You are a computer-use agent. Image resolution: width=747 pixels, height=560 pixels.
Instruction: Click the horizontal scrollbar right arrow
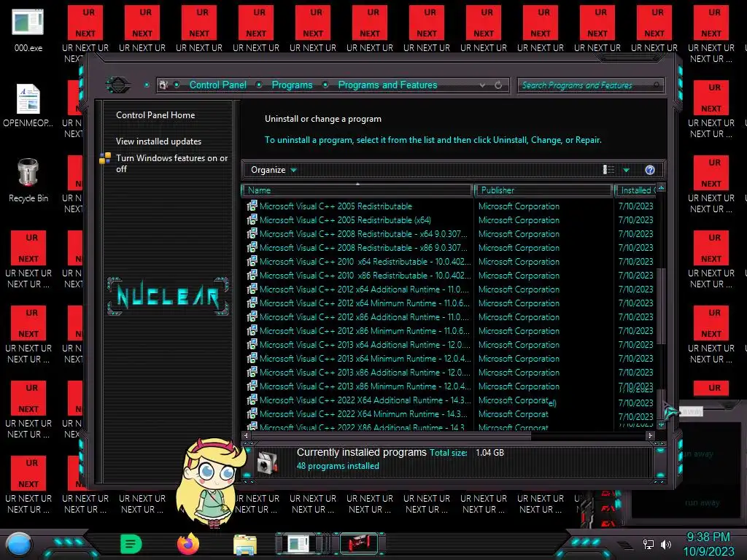click(x=650, y=435)
